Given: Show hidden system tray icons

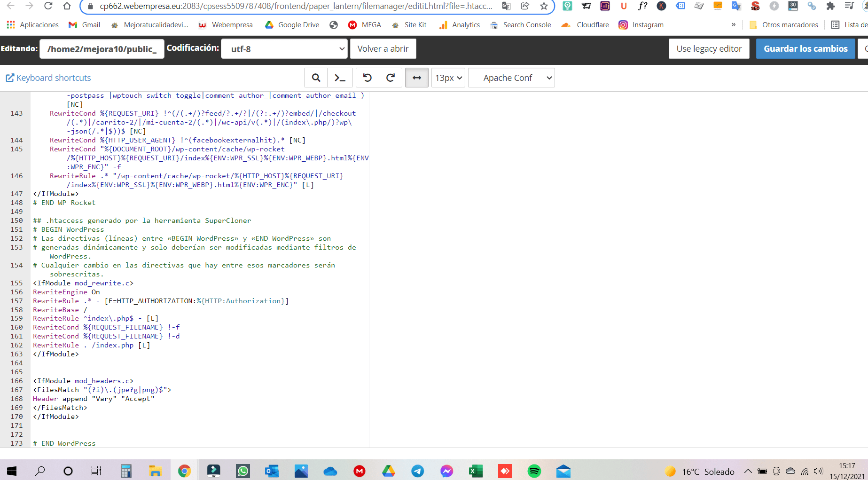Looking at the screenshot, I should [x=748, y=471].
